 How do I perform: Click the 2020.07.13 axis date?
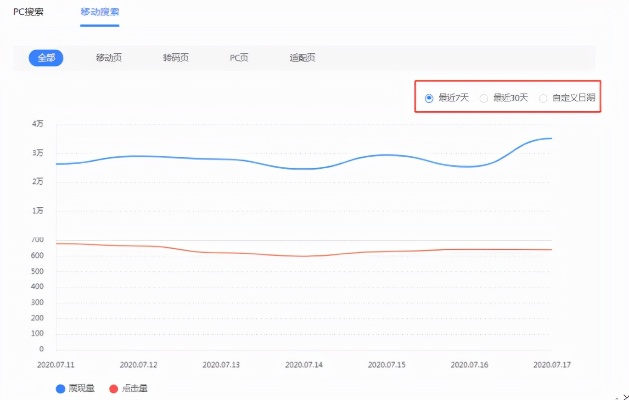(221, 365)
